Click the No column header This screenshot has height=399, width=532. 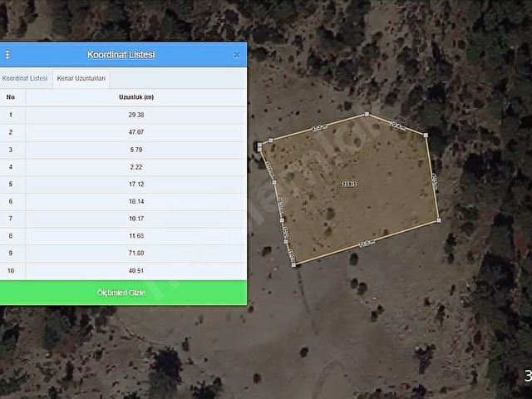pos(11,97)
